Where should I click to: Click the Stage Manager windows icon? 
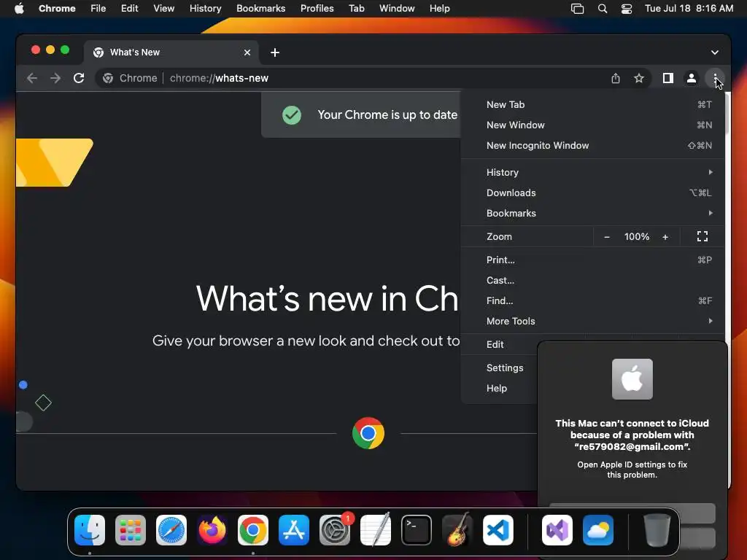pos(578,9)
